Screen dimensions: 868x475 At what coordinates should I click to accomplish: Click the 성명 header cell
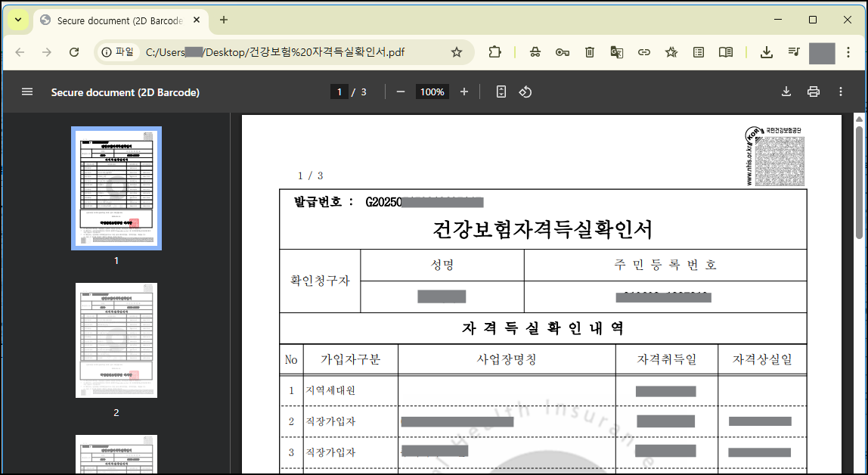pyautogui.click(x=442, y=265)
